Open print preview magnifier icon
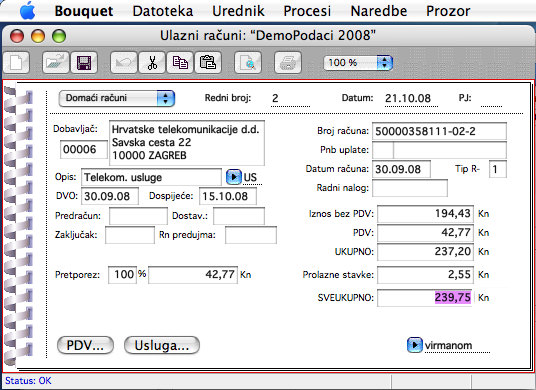Viewport: 536px width, 390px height. (248, 63)
